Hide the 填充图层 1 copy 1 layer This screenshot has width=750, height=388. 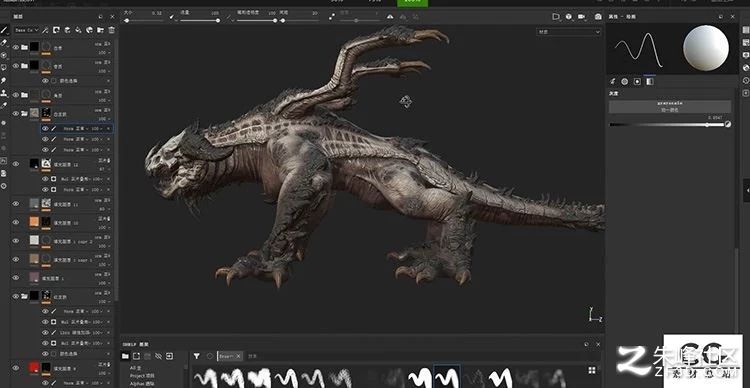(x=15, y=259)
